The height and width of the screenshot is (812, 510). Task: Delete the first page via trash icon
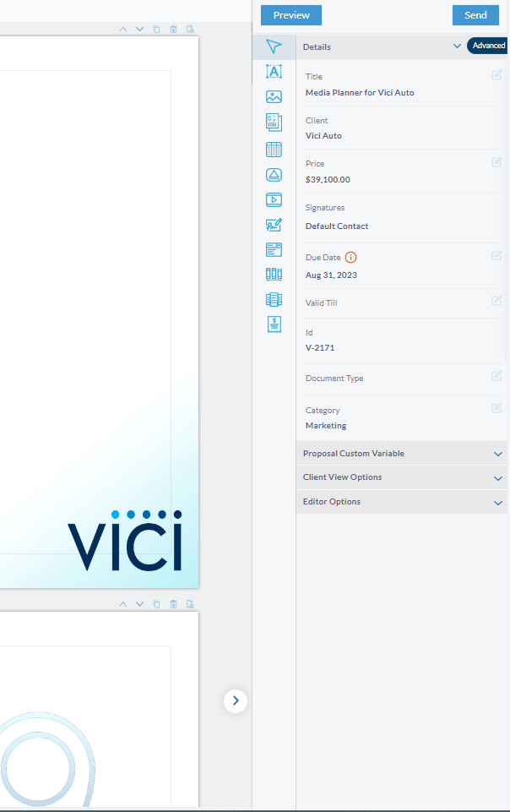click(173, 29)
